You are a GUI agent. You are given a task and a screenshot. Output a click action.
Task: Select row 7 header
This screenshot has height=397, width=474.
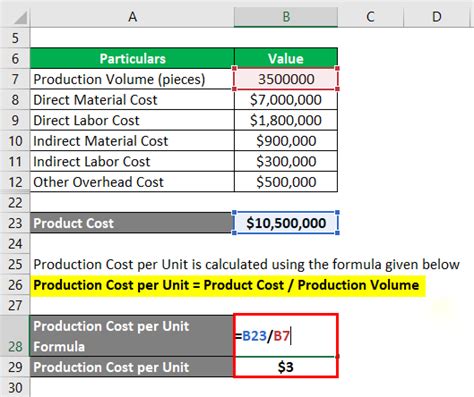pos(15,79)
